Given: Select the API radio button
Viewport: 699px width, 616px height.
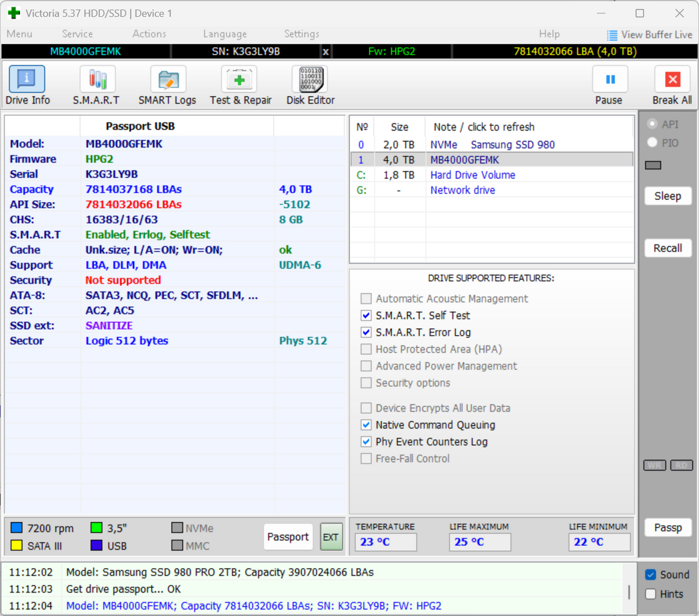Looking at the screenshot, I should (x=652, y=124).
